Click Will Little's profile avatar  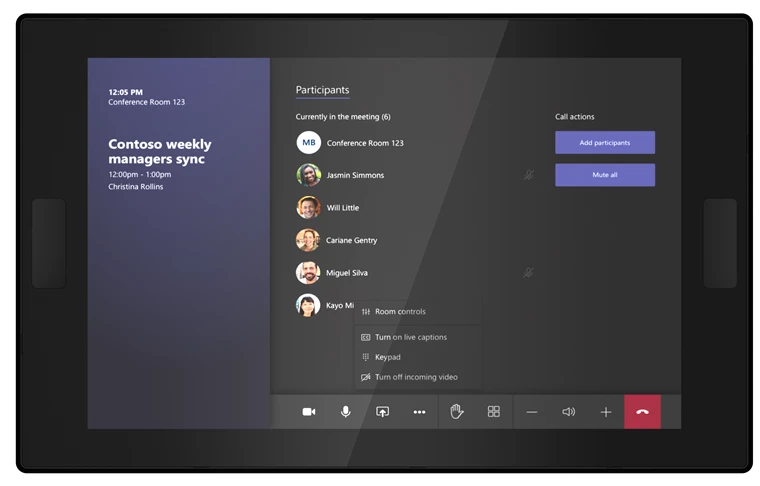pyautogui.click(x=308, y=208)
